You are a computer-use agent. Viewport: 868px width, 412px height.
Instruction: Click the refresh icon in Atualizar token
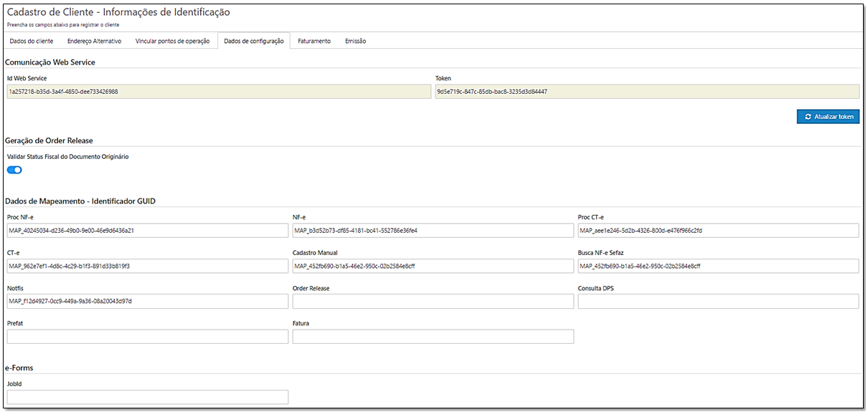[808, 117]
